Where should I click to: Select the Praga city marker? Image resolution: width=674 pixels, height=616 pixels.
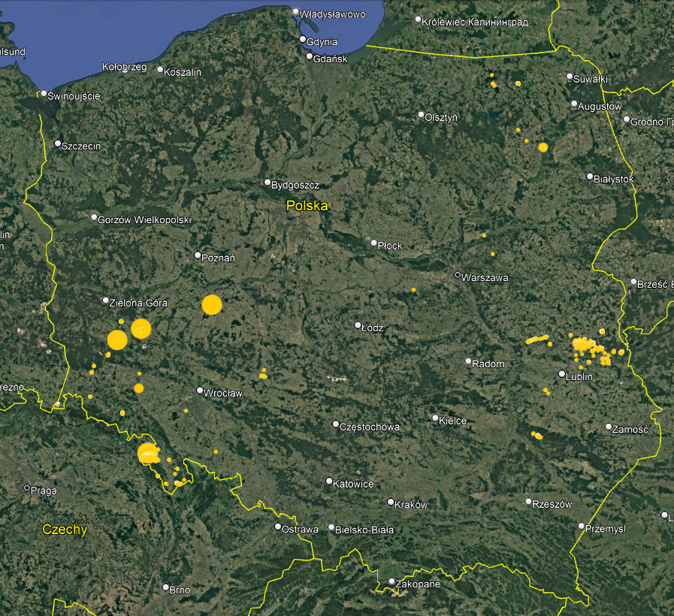pyautogui.click(x=27, y=488)
